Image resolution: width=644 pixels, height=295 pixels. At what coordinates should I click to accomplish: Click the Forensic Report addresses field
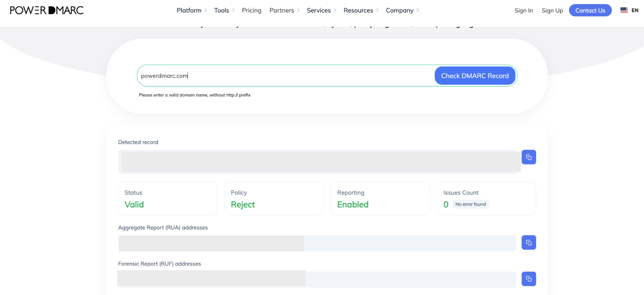(x=317, y=279)
